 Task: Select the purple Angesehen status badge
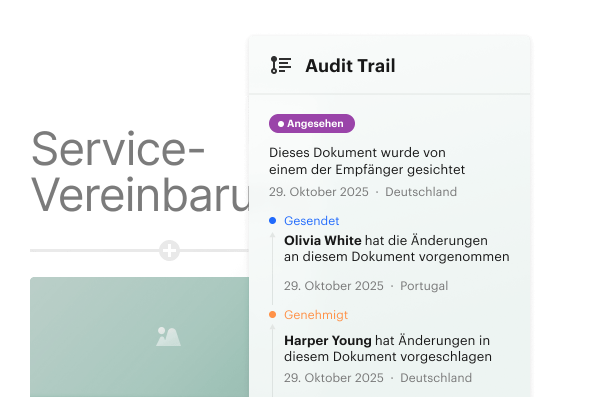click(x=312, y=123)
